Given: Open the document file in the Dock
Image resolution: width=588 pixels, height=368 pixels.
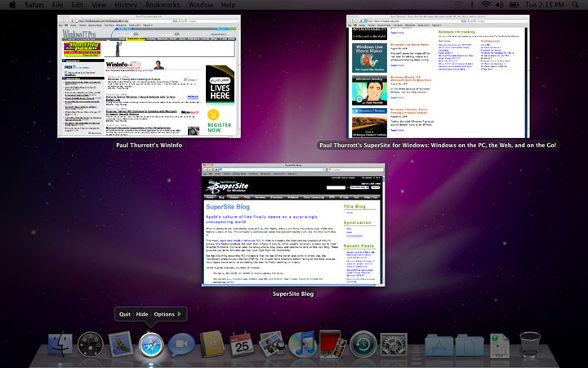Looking at the screenshot, I should coord(500,345).
